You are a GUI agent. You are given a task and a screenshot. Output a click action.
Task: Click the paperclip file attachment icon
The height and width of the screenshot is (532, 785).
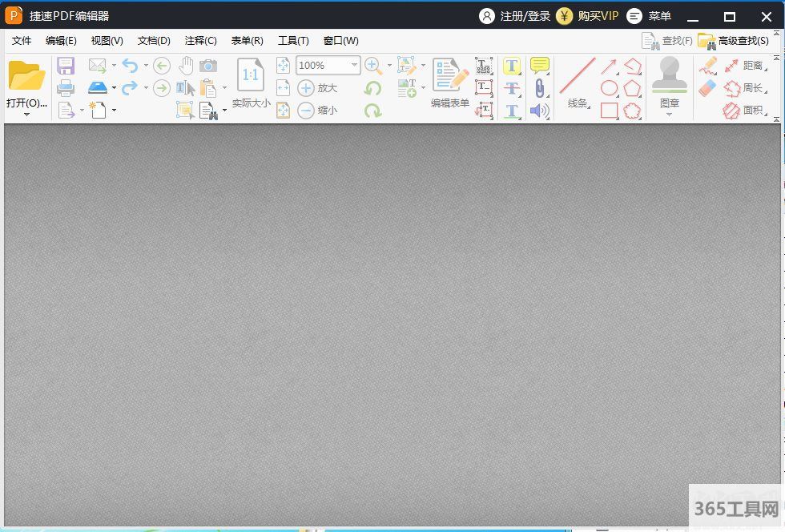coord(540,88)
